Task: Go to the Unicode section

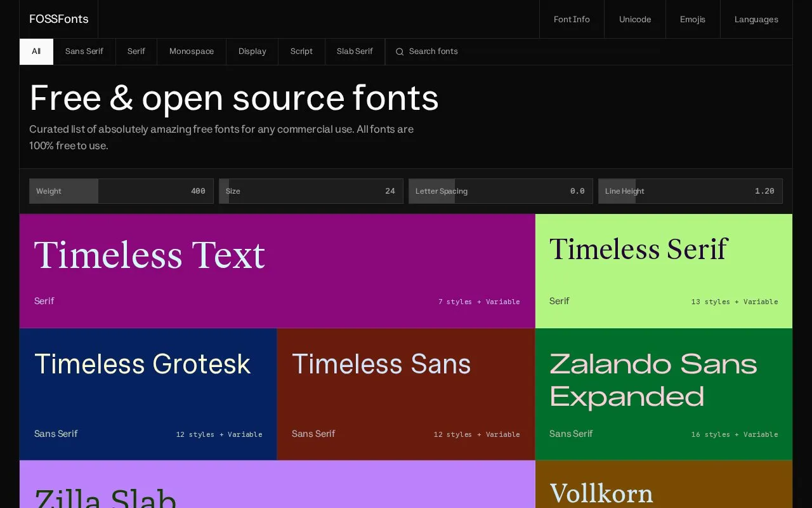Action: click(635, 19)
